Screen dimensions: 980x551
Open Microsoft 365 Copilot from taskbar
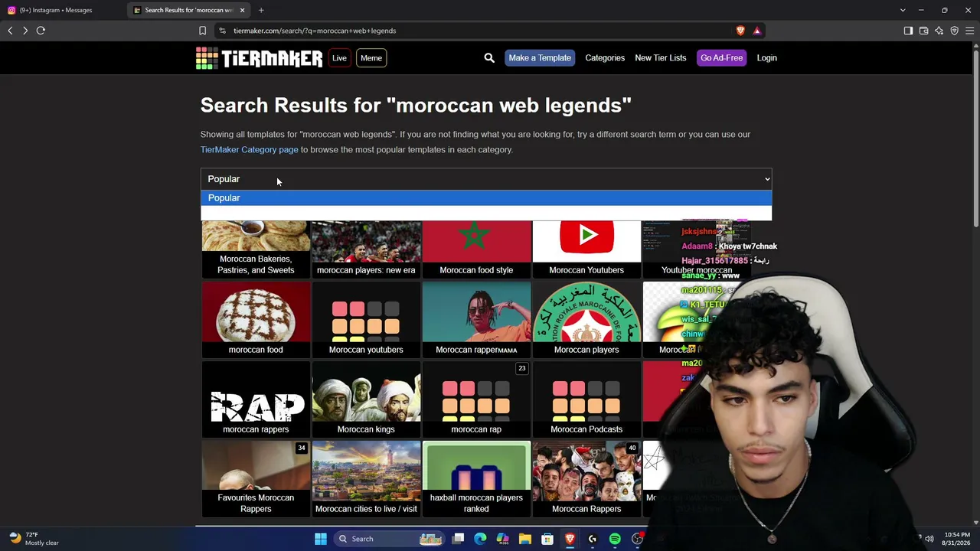pyautogui.click(x=502, y=539)
